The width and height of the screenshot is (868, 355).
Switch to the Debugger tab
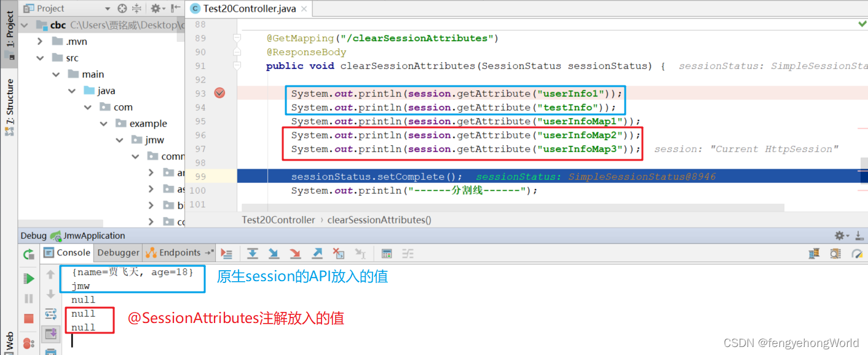[x=118, y=252]
